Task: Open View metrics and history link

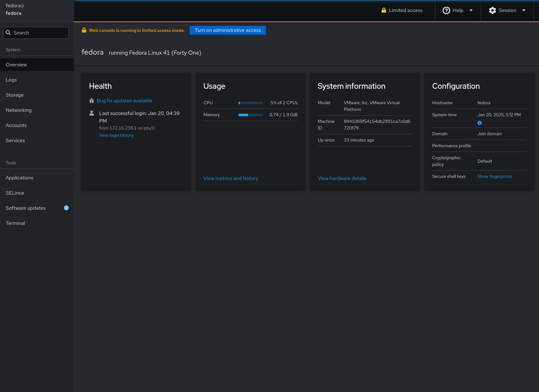Action: pos(231,178)
